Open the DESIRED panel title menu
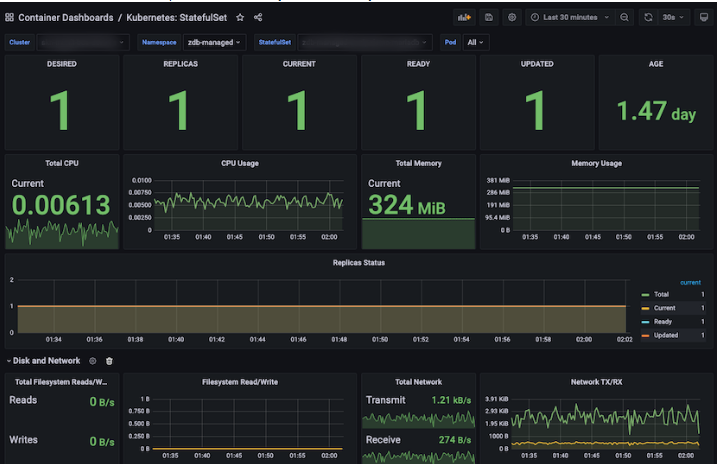 tap(62, 64)
